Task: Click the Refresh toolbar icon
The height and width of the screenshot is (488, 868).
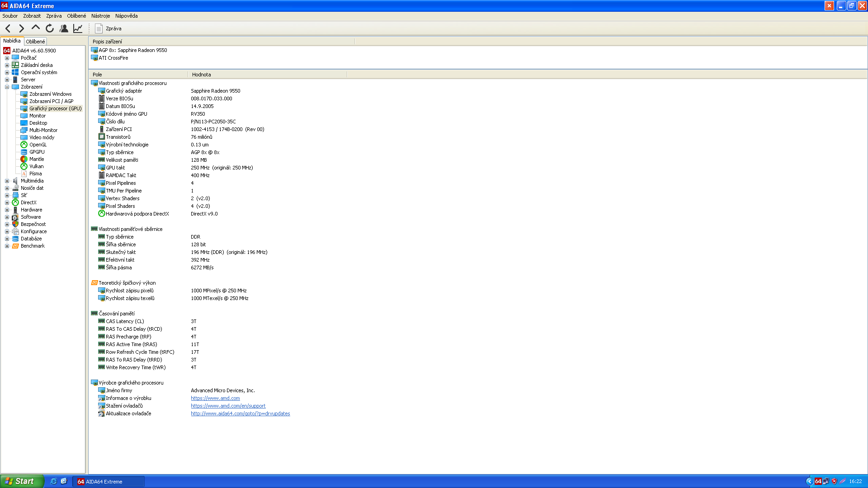Action: [50, 28]
